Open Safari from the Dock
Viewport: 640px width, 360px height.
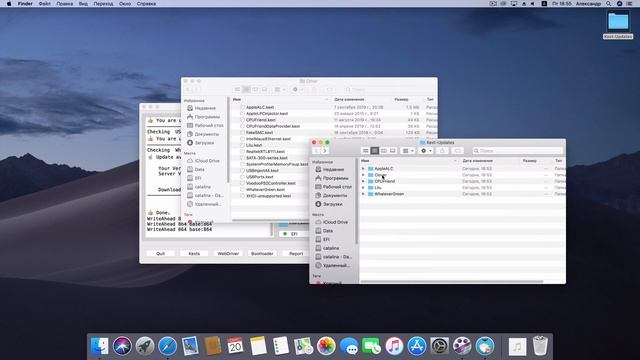(167, 346)
